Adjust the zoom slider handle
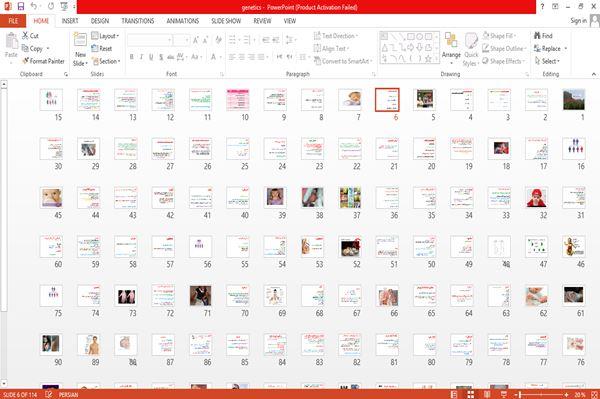This screenshot has width=600, height=399. (520, 394)
